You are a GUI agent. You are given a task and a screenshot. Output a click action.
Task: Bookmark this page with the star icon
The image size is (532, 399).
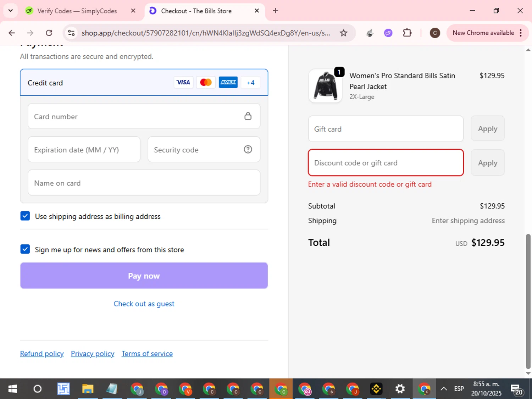coord(343,33)
